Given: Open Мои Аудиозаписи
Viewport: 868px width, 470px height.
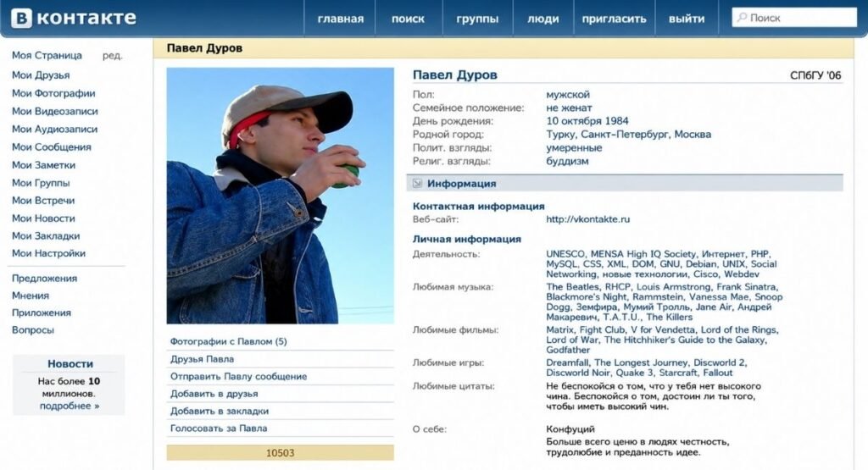Looking at the screenshot, I should click(x=55, y=130).
